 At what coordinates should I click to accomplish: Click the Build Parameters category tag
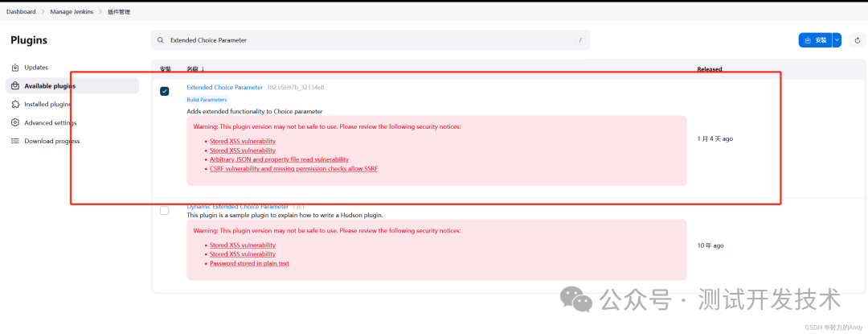207,100
